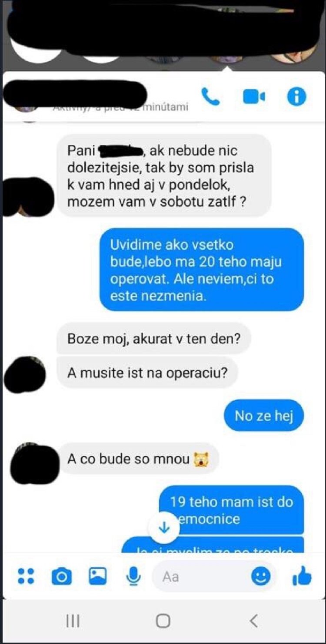
Task: Send a thumbs-up like
Action: click(x=302, y=576)
